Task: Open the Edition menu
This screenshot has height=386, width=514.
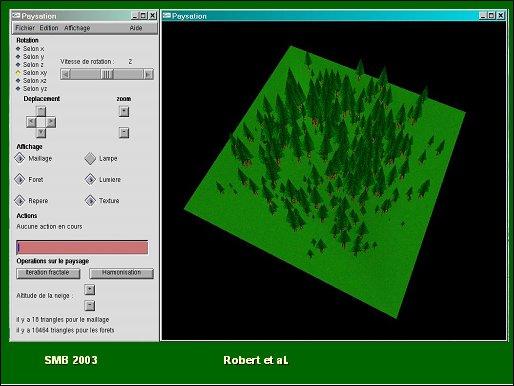Action: pyautogui.click(x=49, y=28)
